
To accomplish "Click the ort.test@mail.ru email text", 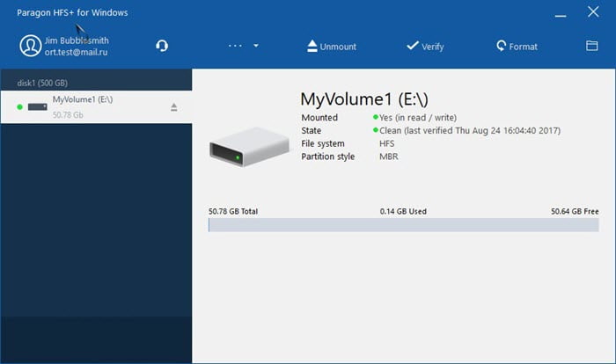I will 76,52.
